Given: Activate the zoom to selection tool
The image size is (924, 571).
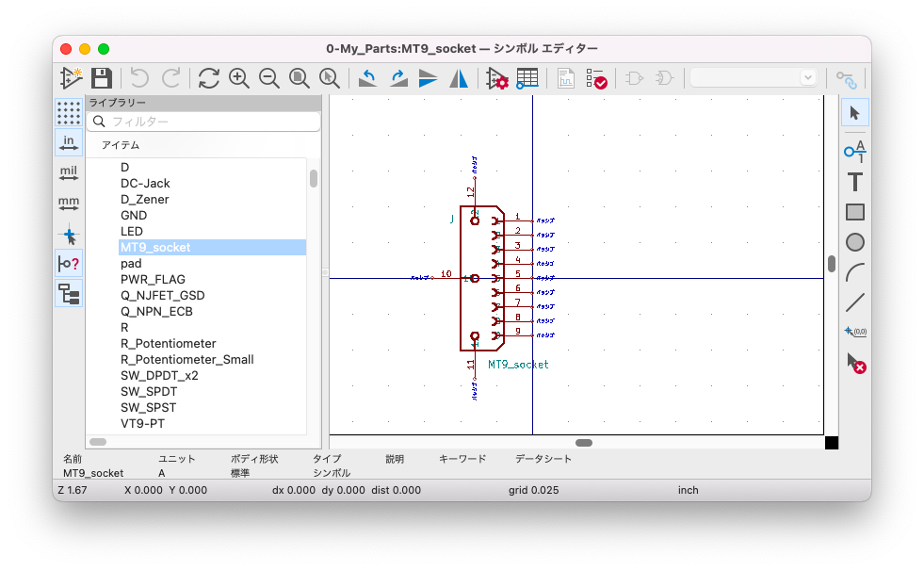Looking at the screenshot, I should [x=330, y=78].
